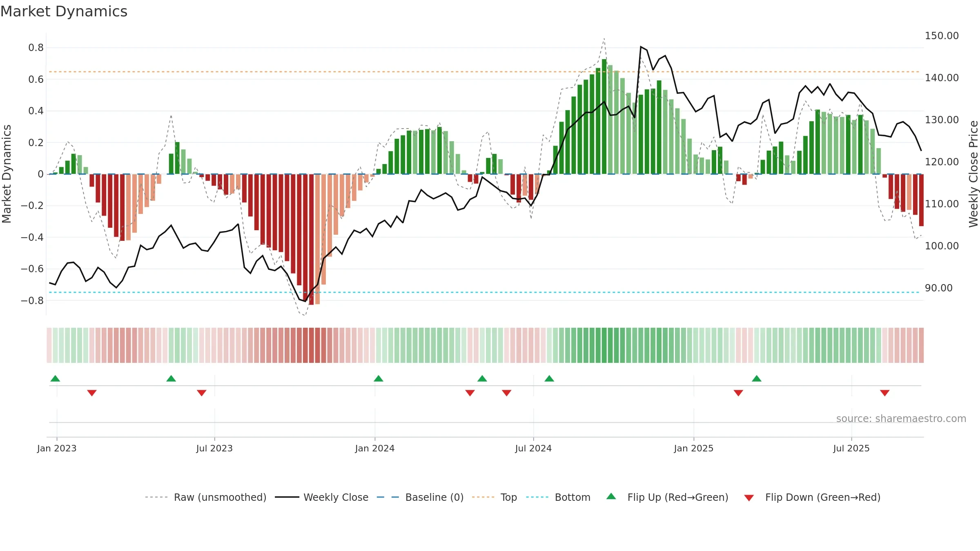
Task: Click the 0.2 left axis tick label
Action: pos(36,142)
